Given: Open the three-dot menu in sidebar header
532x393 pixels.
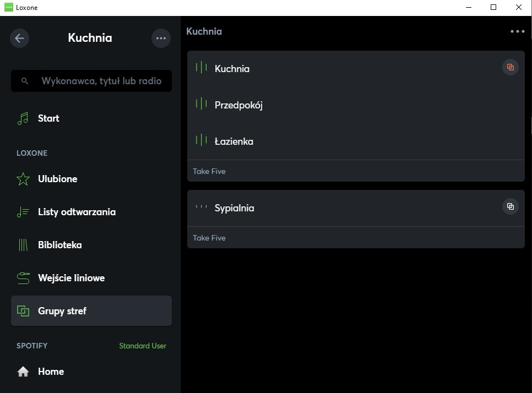Looking at the screenshot, I should pos(161,38).
